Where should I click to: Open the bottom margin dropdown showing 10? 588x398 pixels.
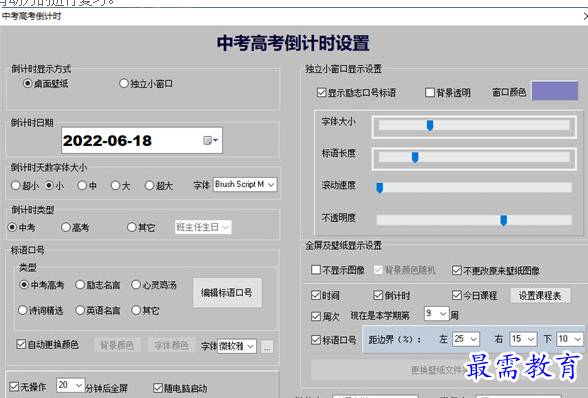(570, 339)
